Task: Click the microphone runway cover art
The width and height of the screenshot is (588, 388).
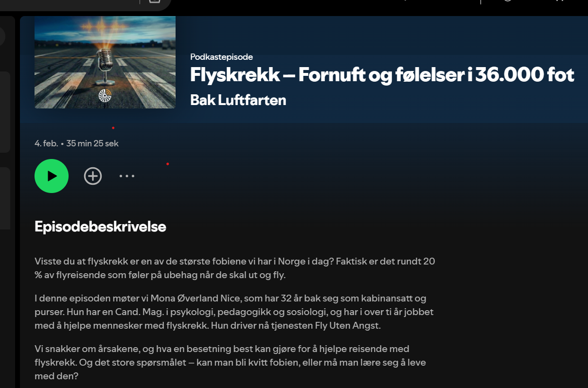Action: [x=105, y=62]
